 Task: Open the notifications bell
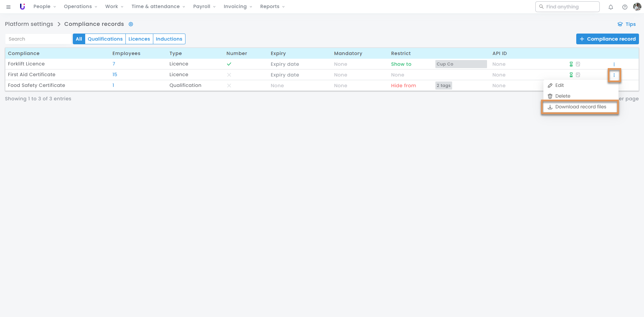610,7
